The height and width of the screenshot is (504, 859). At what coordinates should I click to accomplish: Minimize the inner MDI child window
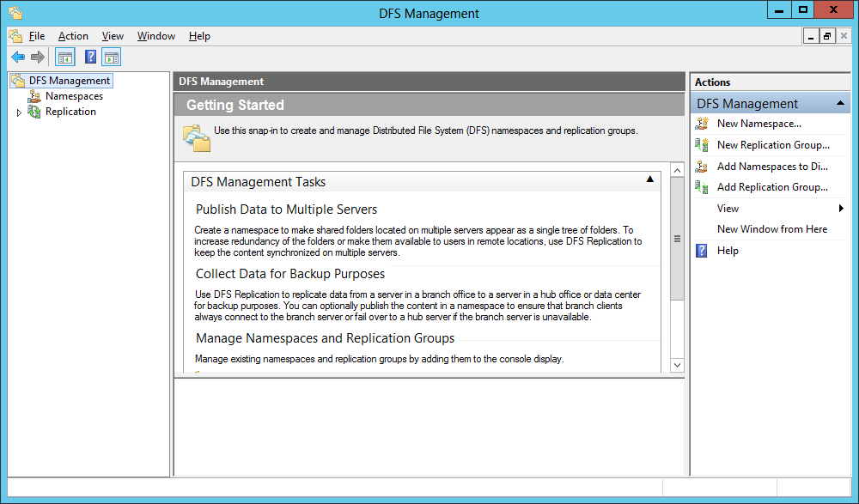pyautogui.click(x=811, y=36)
